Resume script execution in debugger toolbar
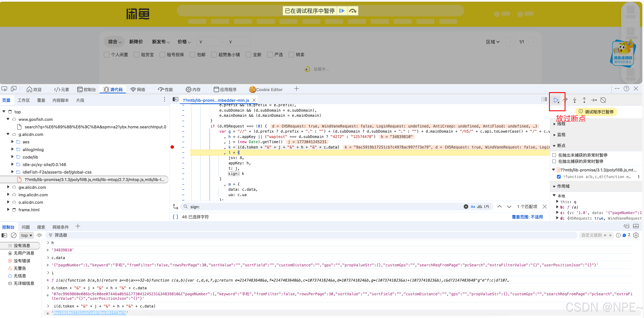 pyautogui.click(x=556, y=100)
